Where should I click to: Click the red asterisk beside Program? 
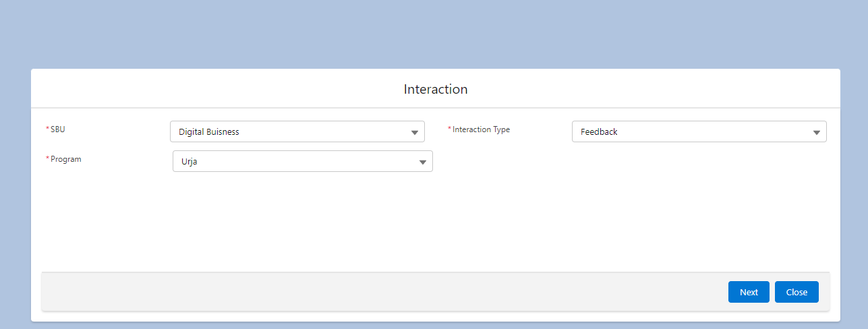click(x=47, y=159)
